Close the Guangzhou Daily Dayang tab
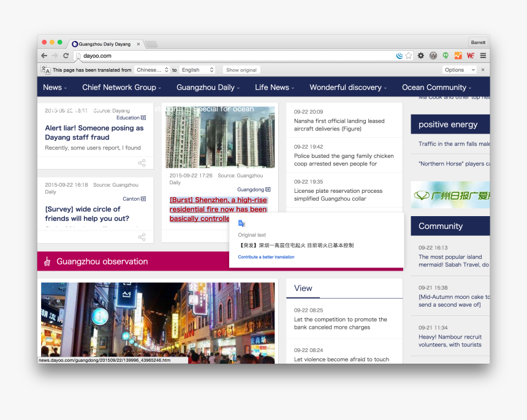 pos(138,44)
